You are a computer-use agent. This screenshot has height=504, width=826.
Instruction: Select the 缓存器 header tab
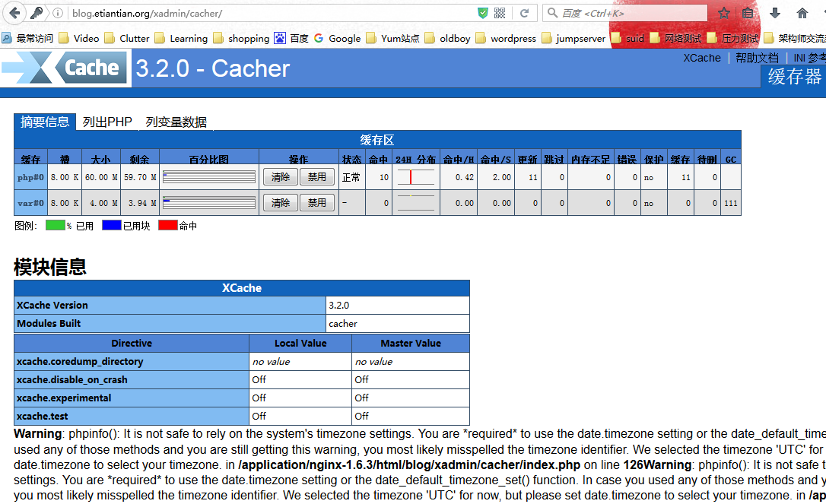[794, 77]
